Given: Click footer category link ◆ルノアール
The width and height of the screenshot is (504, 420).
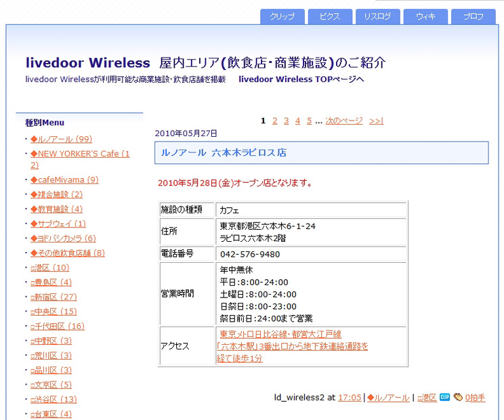Looking at the screenshot, I should tap(388, 398).
